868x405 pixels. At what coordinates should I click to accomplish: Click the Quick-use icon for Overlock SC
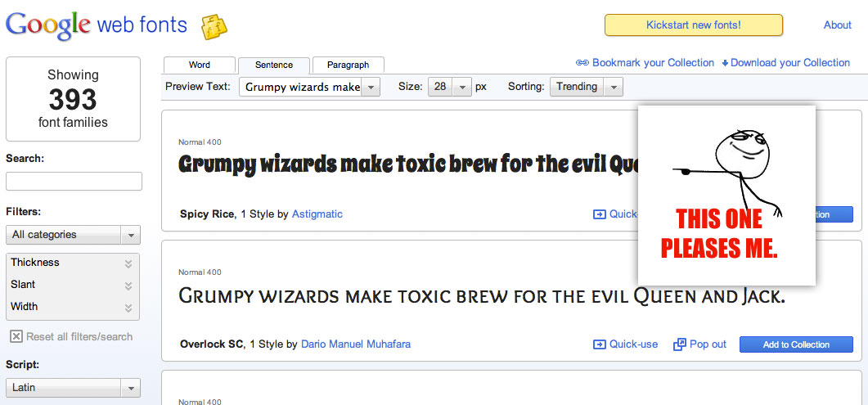600,344
